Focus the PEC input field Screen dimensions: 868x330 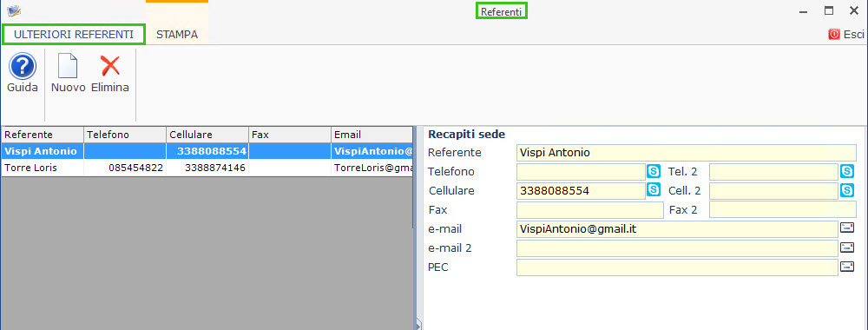click(x=678, y=267)
